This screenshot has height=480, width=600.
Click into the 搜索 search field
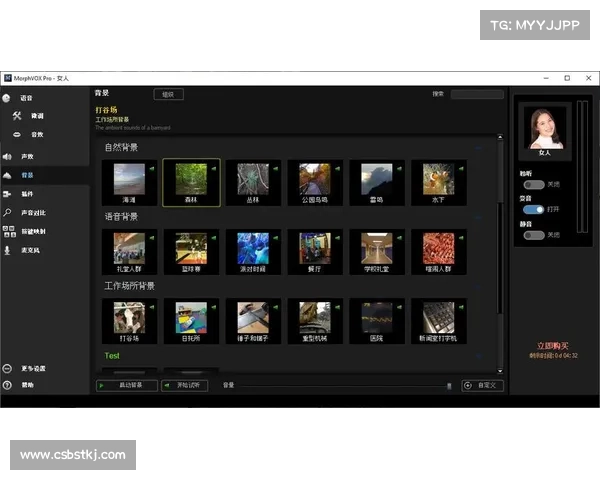pos(477,94)
